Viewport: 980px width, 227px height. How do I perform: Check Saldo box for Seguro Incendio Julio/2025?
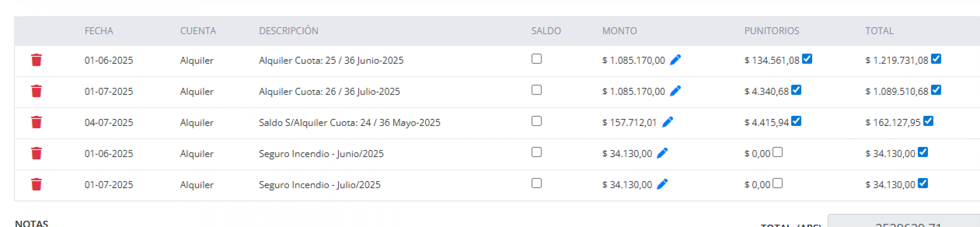(x=536, y=183)
